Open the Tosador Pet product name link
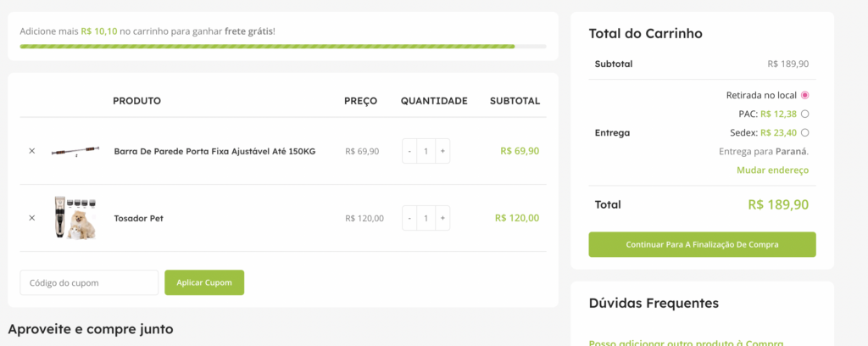The image size is (868, 346). click(138, 218)
